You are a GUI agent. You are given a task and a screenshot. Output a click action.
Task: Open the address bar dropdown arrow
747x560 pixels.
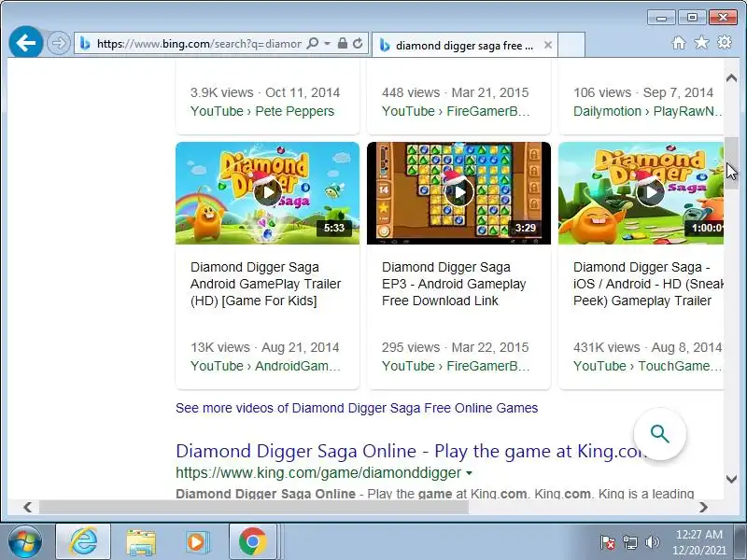[x=328, y=44]
